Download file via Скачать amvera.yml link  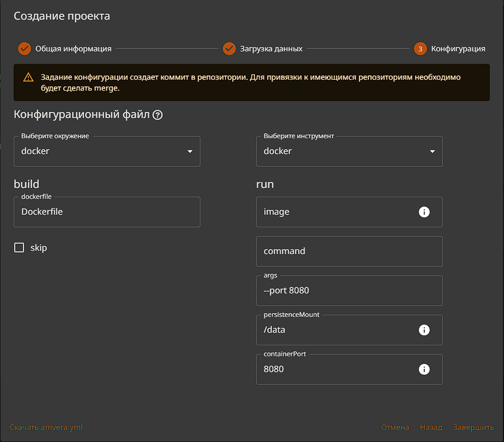tap(46, 427)
